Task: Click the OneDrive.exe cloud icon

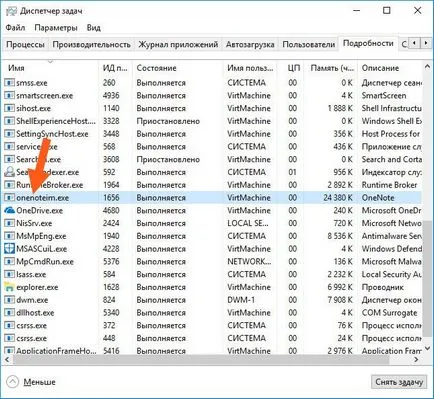Action: pos(9,210)
